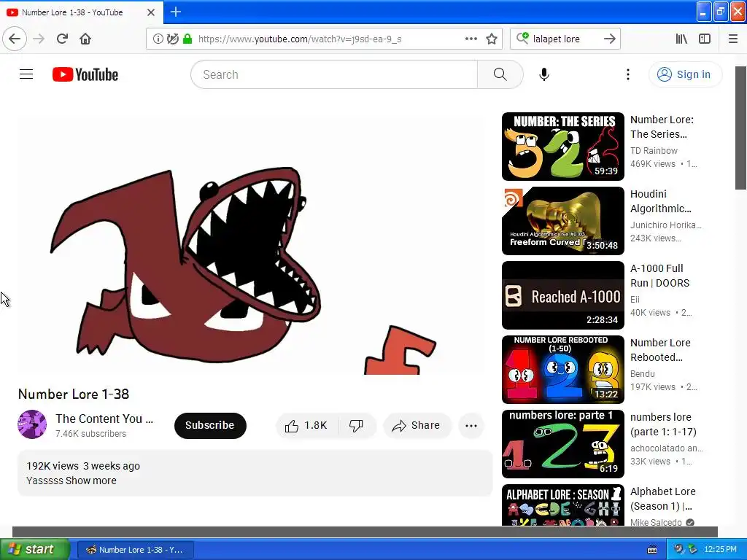This screenshot has height=560, width=747.
Task: Open numbers lore parte 1 thumbnail
Action: click(x=562, y=443)
